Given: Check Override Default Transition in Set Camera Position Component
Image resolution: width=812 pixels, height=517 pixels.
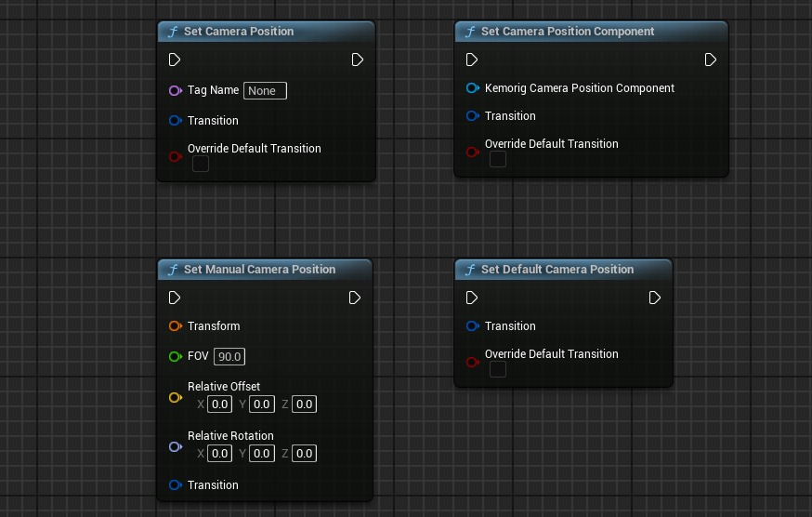Looking at the screenshot, I should coord(498,159).
